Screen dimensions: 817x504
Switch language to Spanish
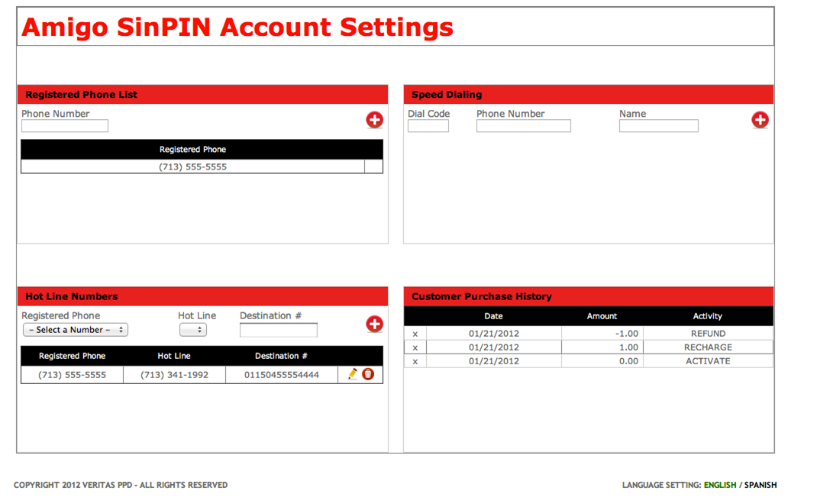coord(760,485)
